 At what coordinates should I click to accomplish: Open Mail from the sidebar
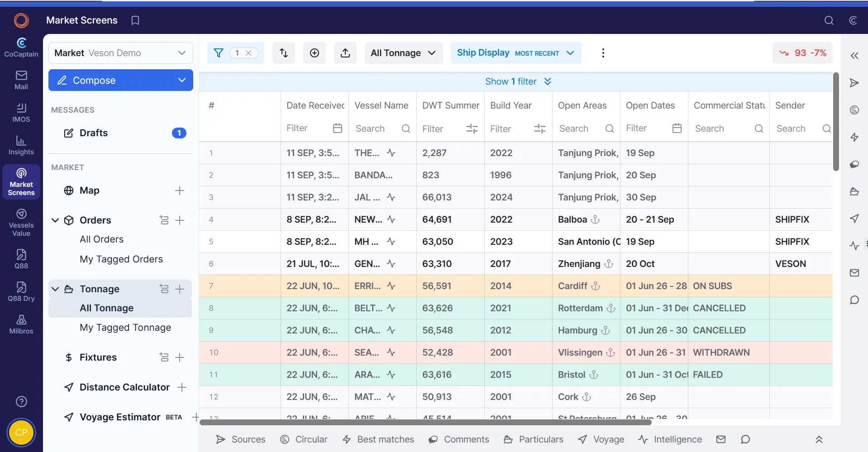pyautogui.click(x=21, y=80)
